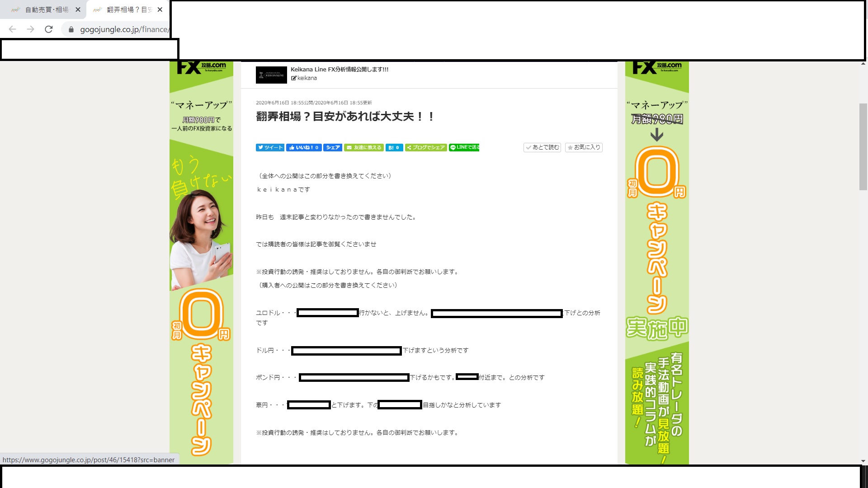Toggle お気に入り favorite star
868x488 pixels.
(x=584, y=147)
